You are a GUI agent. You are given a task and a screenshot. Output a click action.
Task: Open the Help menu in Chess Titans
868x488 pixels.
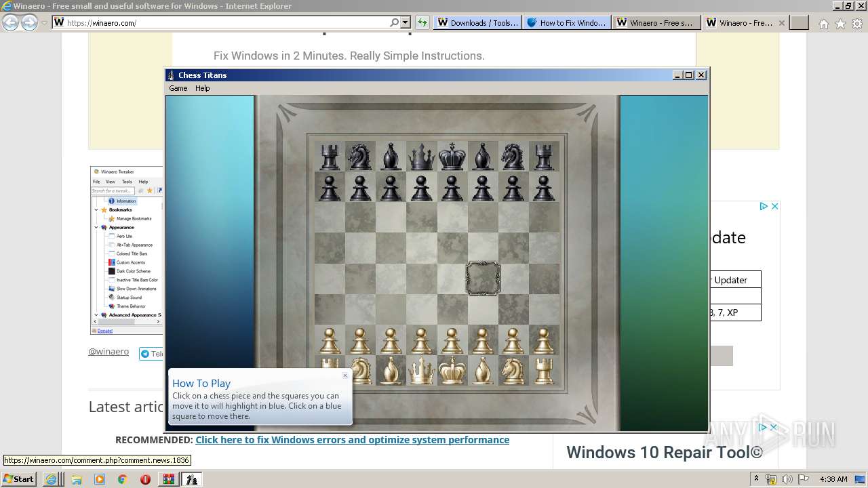pyautogui.click(x=203, y=88)
